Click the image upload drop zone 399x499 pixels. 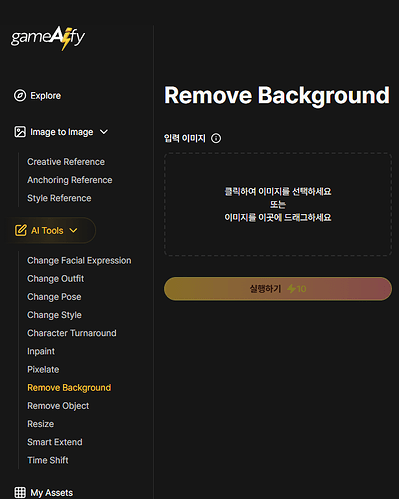(x=278, y=204)
